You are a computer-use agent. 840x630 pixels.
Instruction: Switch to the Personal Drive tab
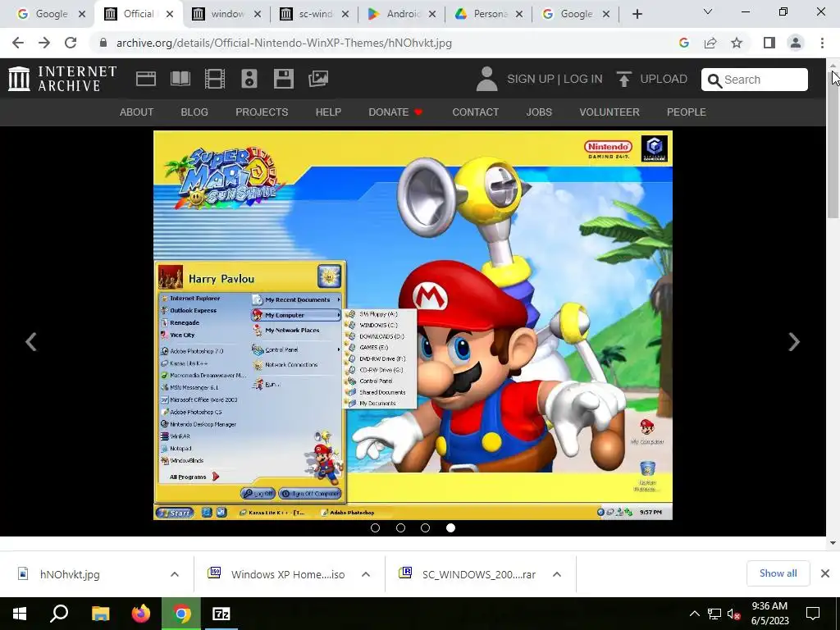tap(491, 14)
